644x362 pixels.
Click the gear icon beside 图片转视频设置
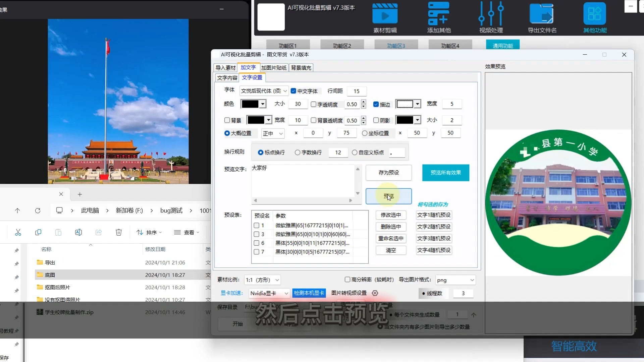(x=375, y=293)
